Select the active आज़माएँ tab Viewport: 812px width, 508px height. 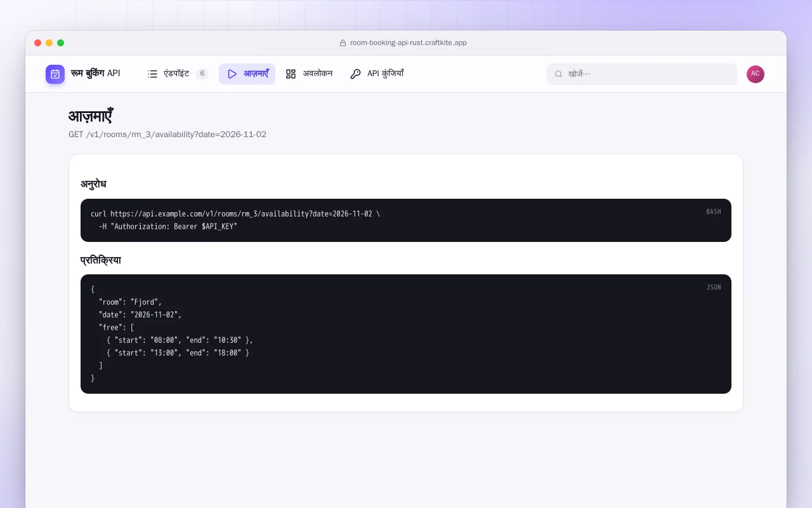(x=247, y=74)
